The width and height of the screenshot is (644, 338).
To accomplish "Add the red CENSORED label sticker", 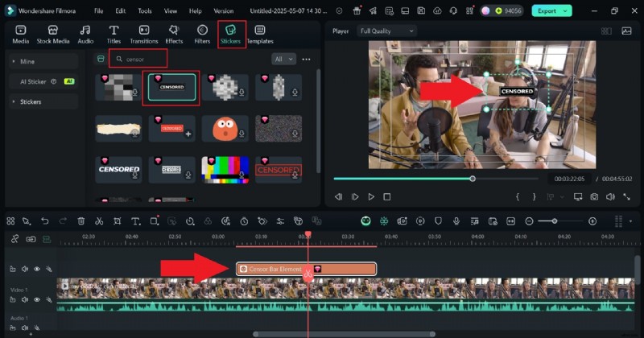I will click(188, 134).
